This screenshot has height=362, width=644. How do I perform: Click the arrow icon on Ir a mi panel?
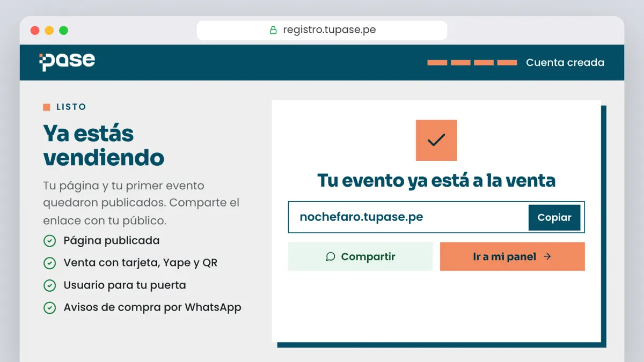547,256
